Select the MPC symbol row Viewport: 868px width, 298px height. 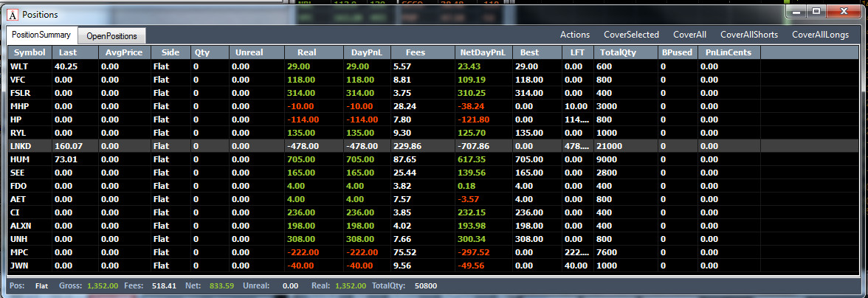tap(434, 252)
